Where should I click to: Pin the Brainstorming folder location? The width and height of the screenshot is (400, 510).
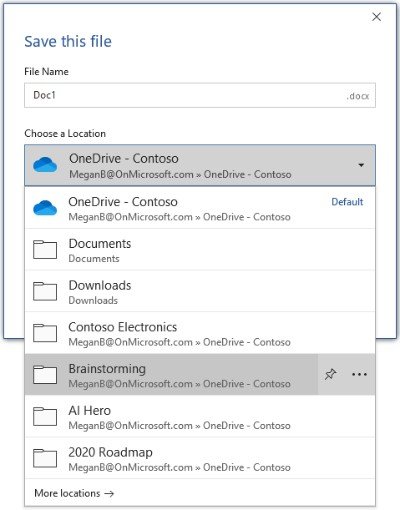point(330,374)
